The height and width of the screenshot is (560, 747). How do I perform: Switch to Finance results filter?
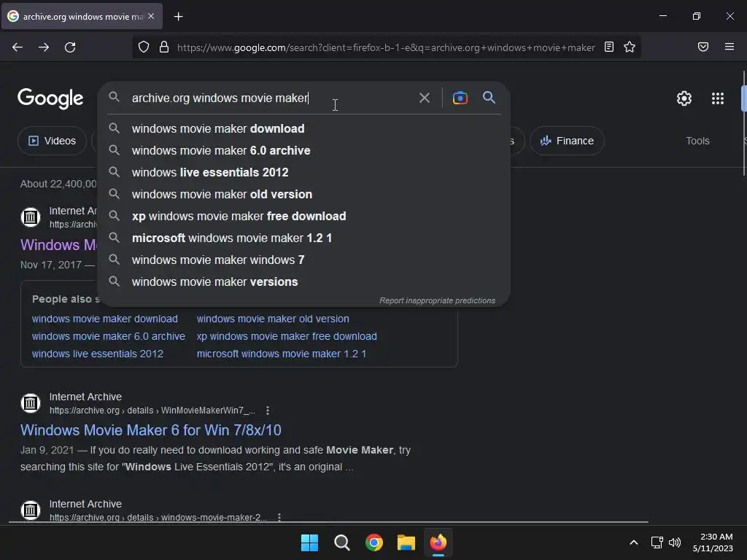[567, 141]
